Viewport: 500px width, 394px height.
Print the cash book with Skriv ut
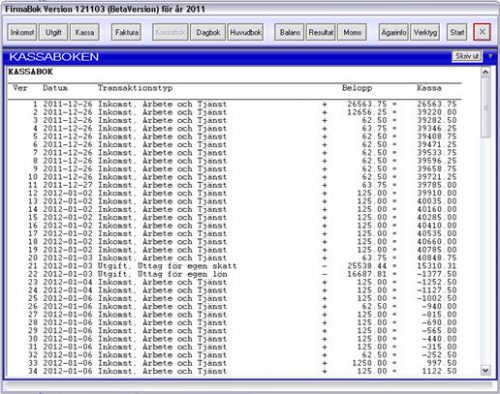pos(467,56)
